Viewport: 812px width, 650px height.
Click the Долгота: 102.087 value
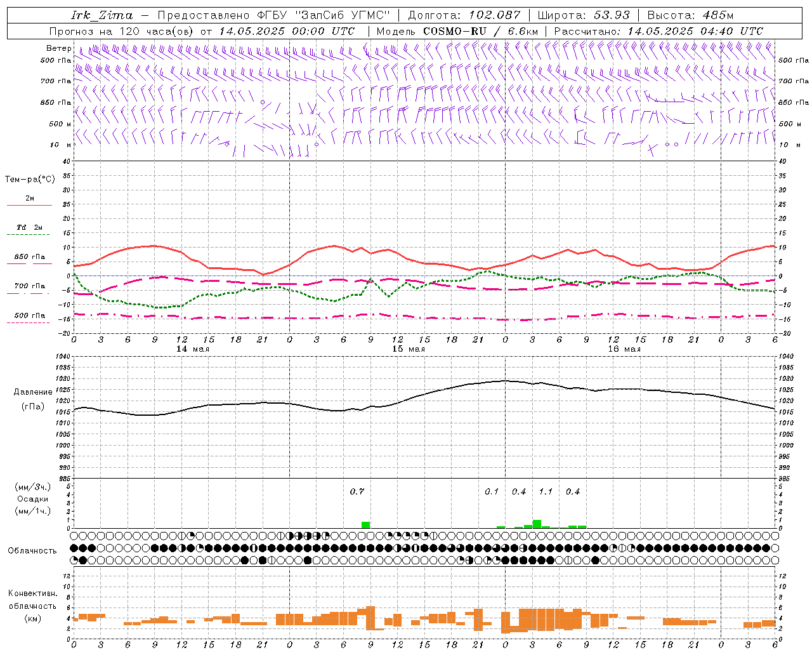(x=464, y=15)
